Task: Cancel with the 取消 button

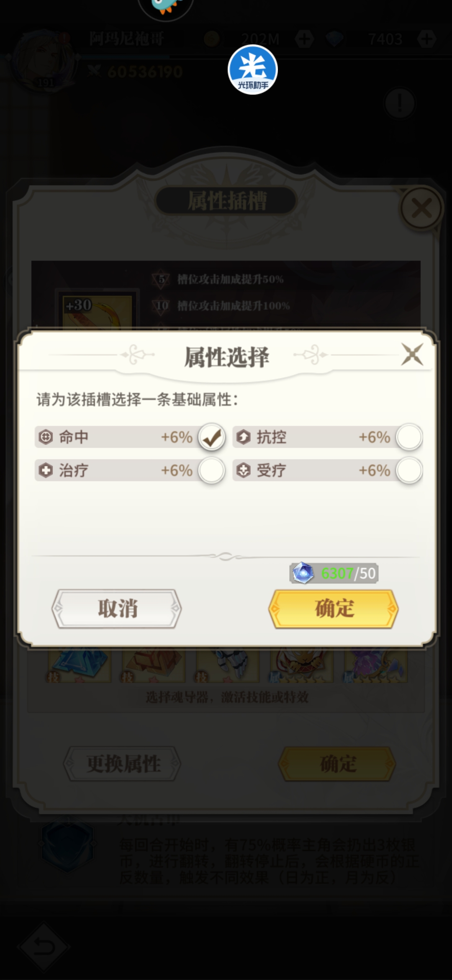Action: 117,609
